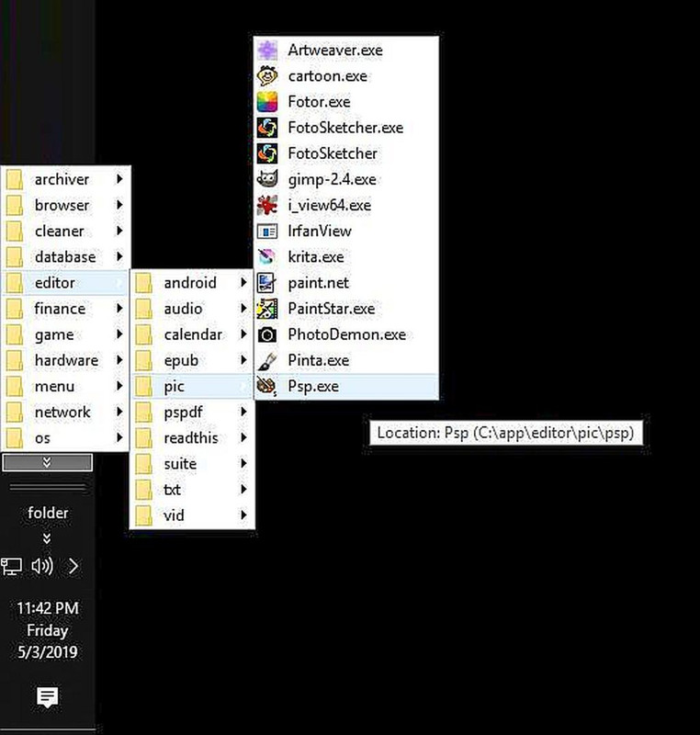
Task: Launch Pinta.exe from the list
Action: [x=346, y=360]
